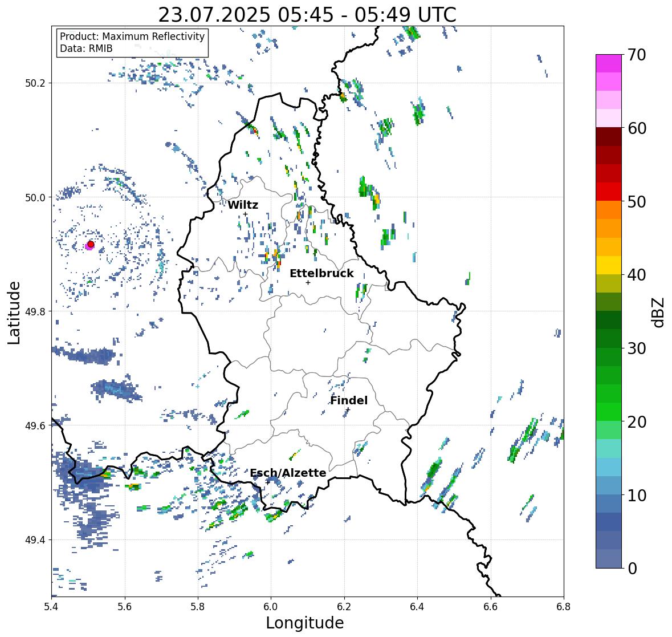
Task: Click the 5.8 longitude tick label
Action: [x=198, y=607]
